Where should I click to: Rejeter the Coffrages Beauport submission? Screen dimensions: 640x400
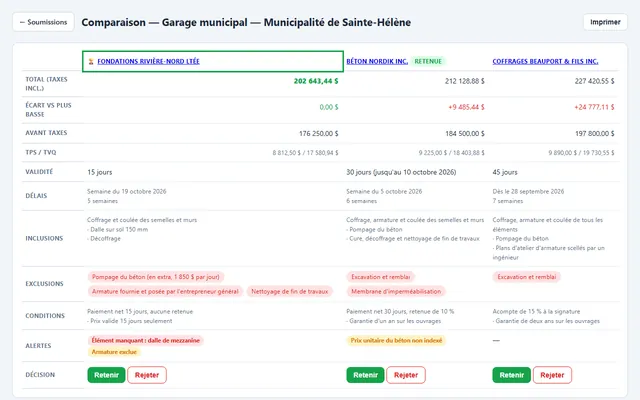pos(552,375)
